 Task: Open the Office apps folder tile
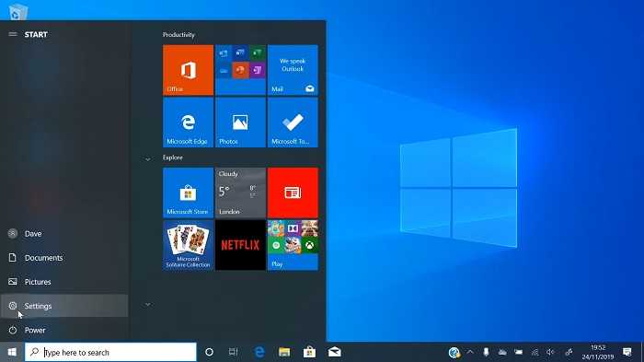click(x=240, y=70)
